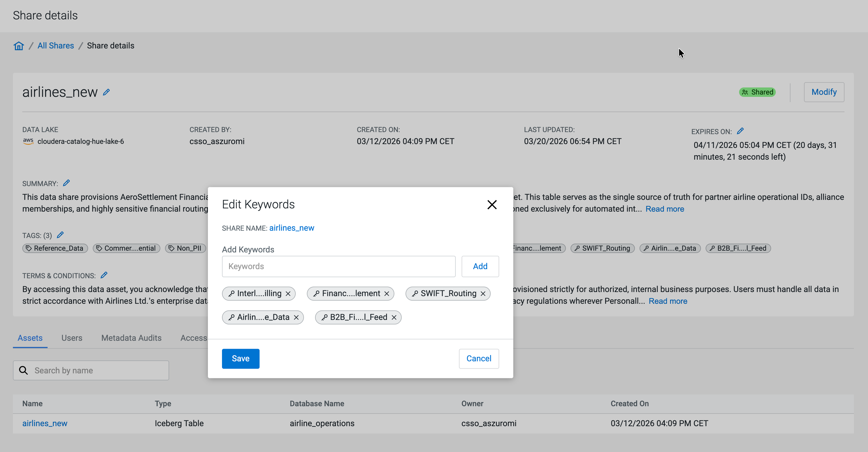Open the Metadata Audits tab
This screenshot has width=868, height=452.
(132, 338)
